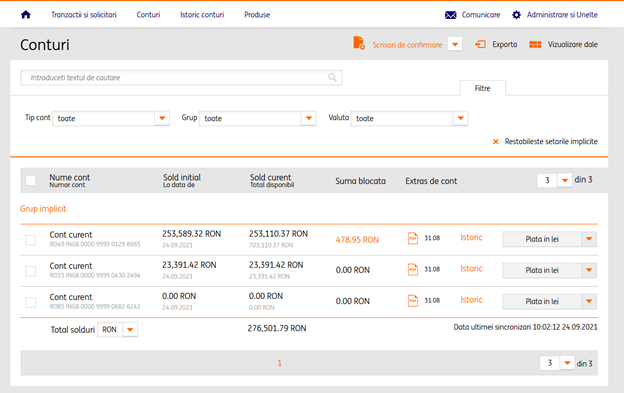Click the Scrisori de confirmare document icon
This screenshot has width=624, height=393.
coord(359,43)
